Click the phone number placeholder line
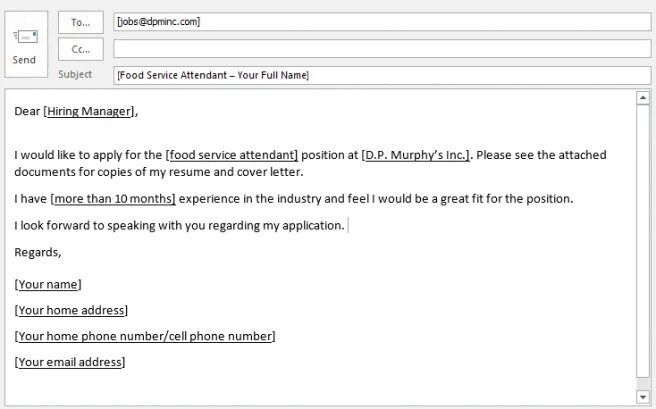656x409 pixels. 145,336
